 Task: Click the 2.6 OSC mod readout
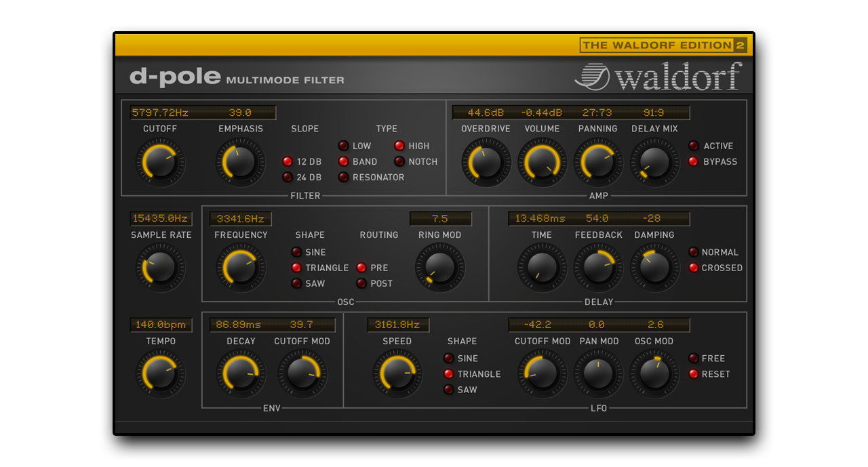coord(656,325)
